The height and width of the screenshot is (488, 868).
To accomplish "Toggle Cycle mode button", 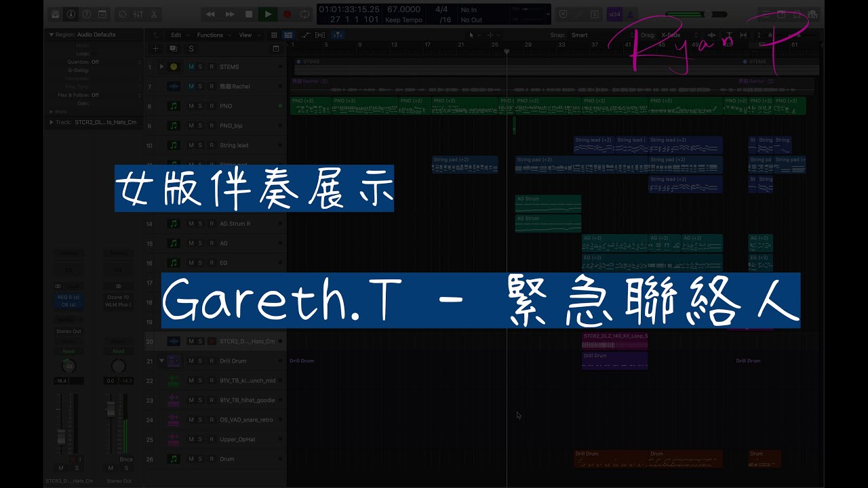I will 305,14.
